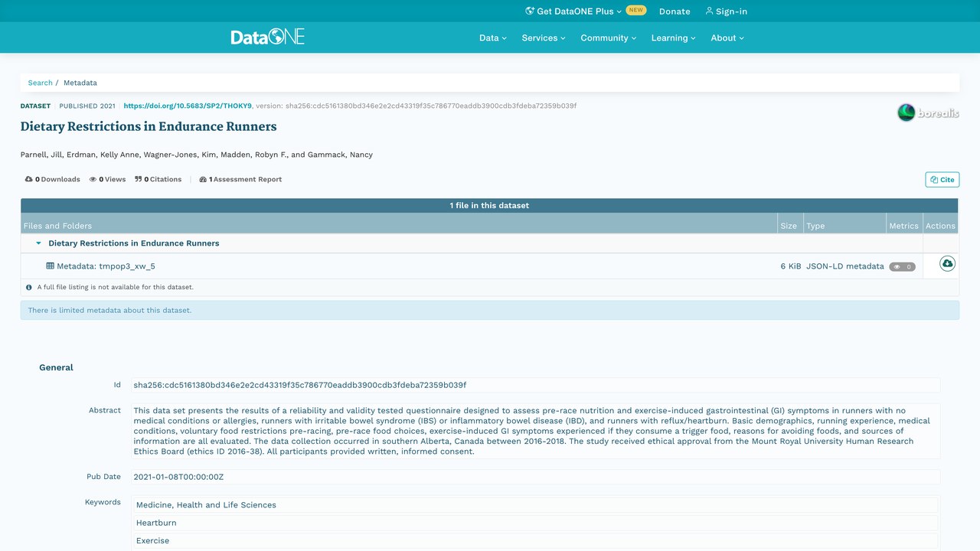Click the views metric badge for tmpop3_xw_5
This screenshot has height=551, width=980.
coord(902,267)
